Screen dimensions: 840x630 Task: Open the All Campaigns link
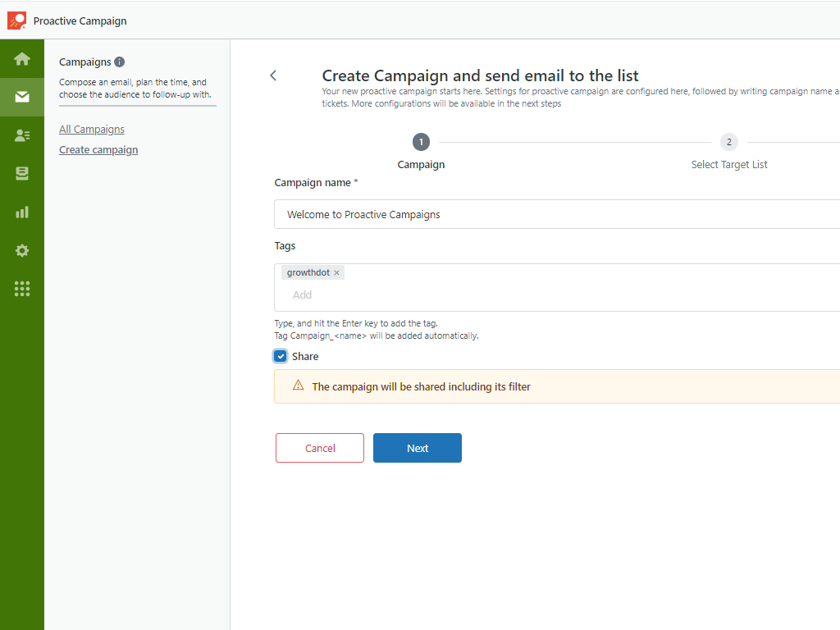92,129
